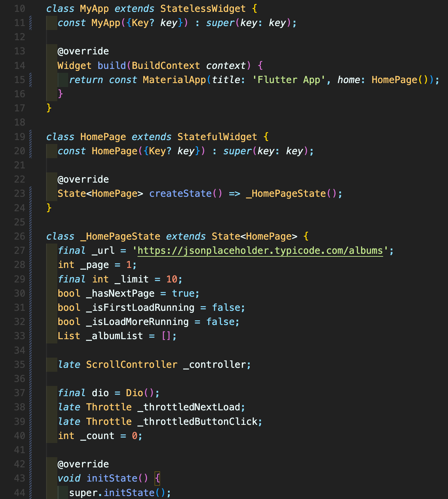Open the jsonplaceholder.typicode.com/albums URL link
Screen dimensions: 448x499
point(260,251)
